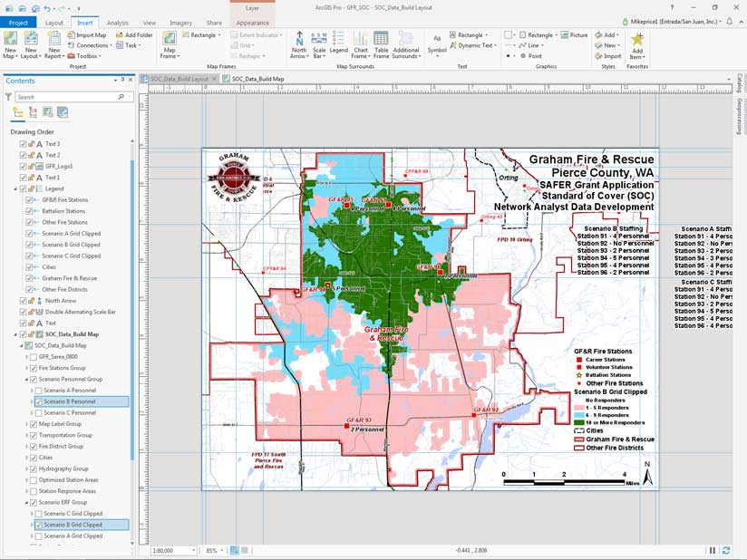Insert a Scale Bar
The width and height of the screenshot is (747, 560).
tap(319, 44)
